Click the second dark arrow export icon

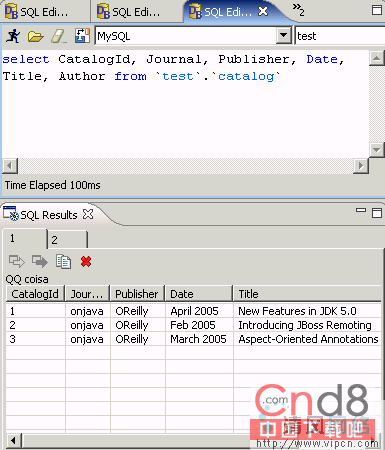pos(40,261)
